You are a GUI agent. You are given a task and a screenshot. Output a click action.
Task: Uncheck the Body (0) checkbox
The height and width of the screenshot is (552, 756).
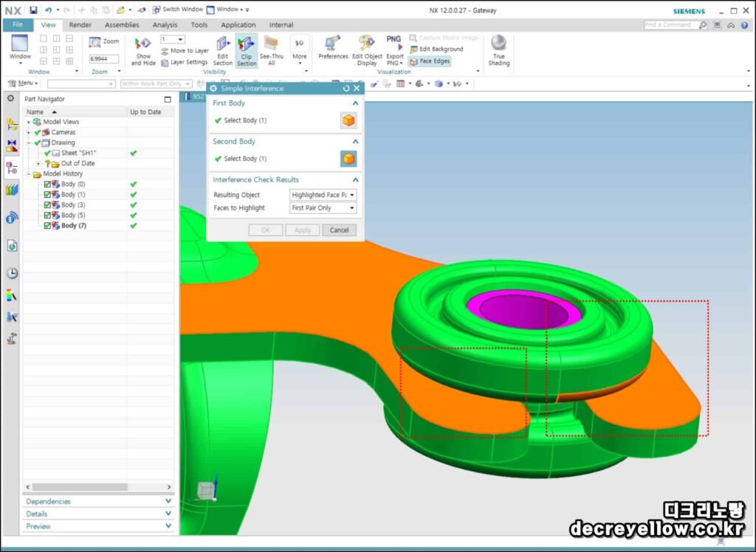pyautogui.click(x=47, y=184)
